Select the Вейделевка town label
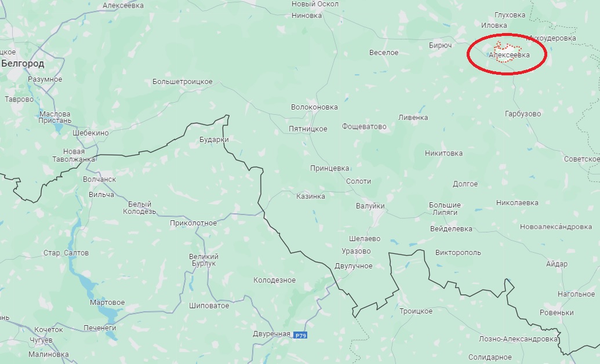 coord(451,229)
